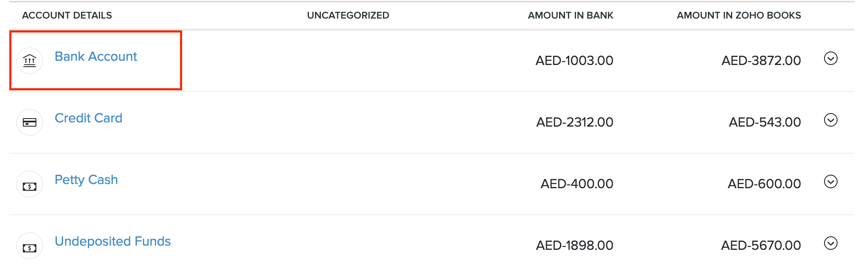View the Petty Cash account
This screenshot has height=276, width=868.
click(86, 180)
